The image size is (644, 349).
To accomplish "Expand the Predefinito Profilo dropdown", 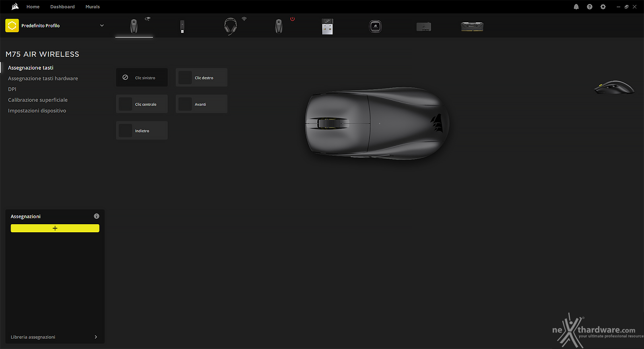I will tap(102, 25).
